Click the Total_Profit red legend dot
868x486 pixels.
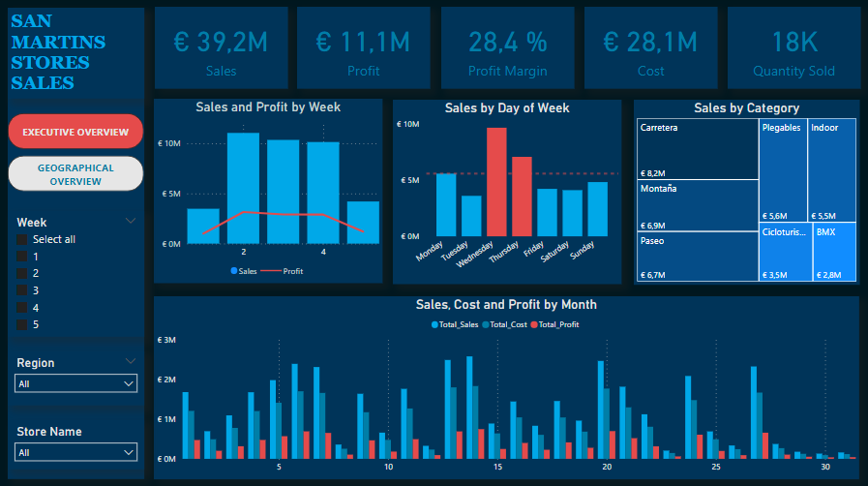[533, 324]
